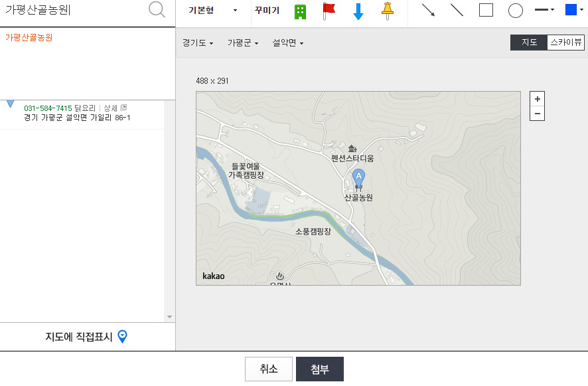Viewport: 588px width, 386px height.
Task: Click the 산골농원 label on map
Action: 358,197
